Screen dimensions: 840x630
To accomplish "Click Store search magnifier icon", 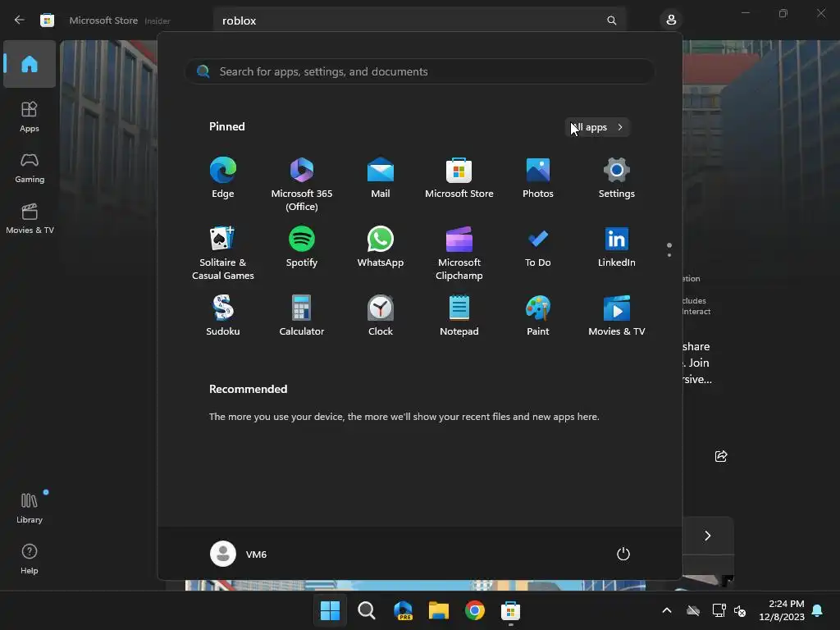I will (x=612, y=21).
